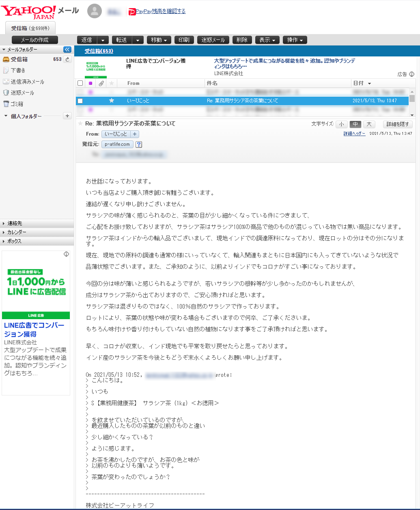The height and width of the screenshot is (510, 420).
Task: Open help icon next to p-atlife.com
Action: [138, 144]
